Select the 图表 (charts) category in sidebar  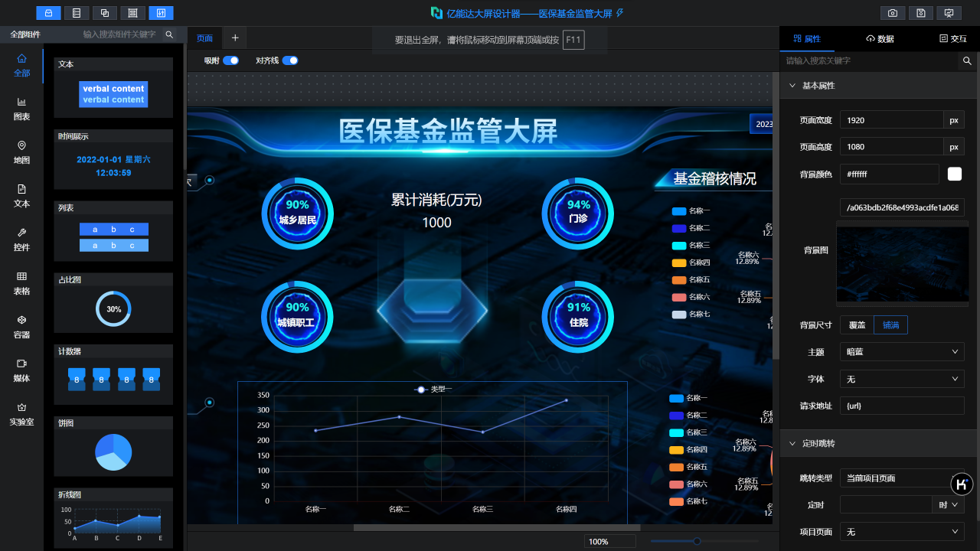(21, 109)
